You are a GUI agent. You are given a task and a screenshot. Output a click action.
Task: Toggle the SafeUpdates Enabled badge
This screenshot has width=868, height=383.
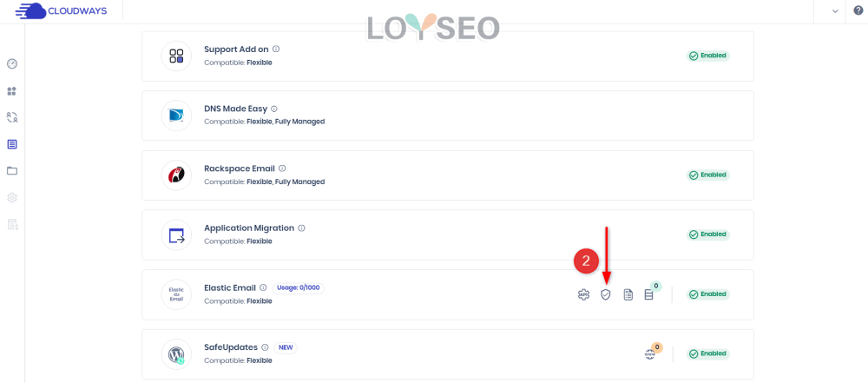tap(708, 353)
